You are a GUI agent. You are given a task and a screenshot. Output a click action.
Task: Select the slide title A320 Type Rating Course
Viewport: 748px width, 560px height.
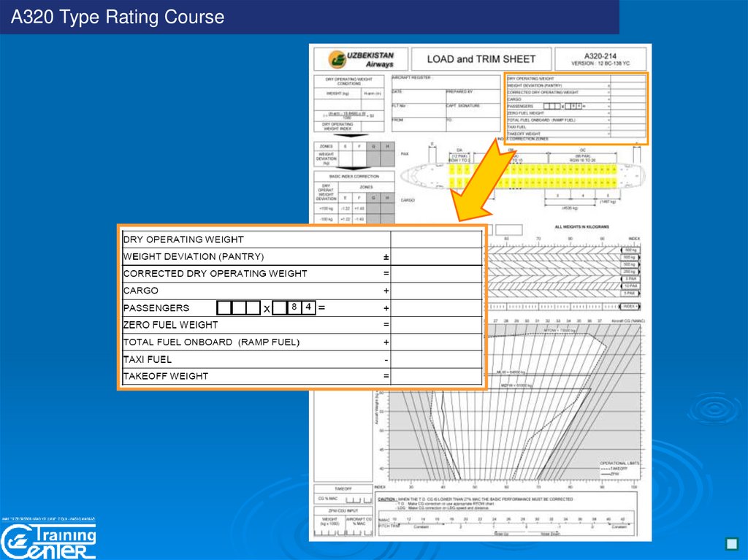[118, 17]
